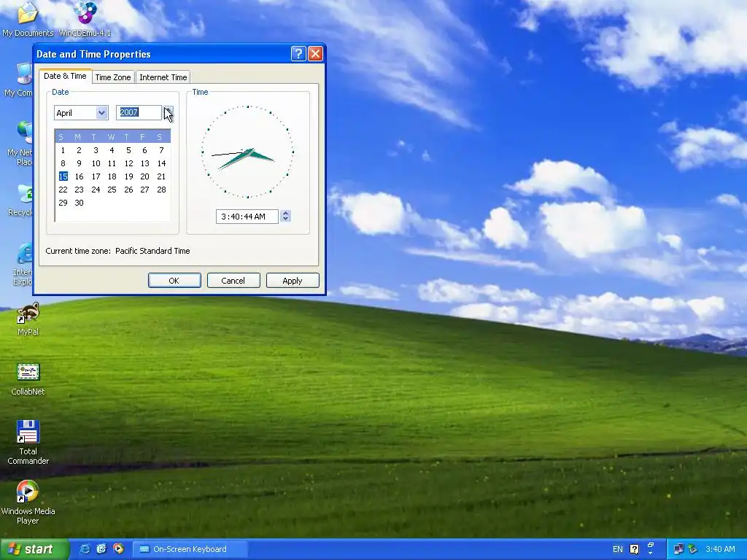Click the Pacific Standard Time zone text

pyautogui.click(x=152, y=251)
